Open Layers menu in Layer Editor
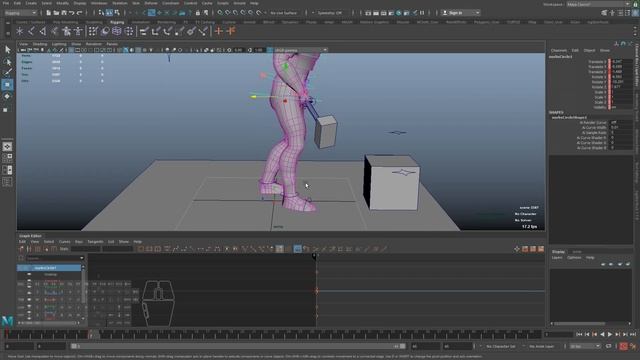The height and width of the screenshot is (360, 640). (557, 258)
